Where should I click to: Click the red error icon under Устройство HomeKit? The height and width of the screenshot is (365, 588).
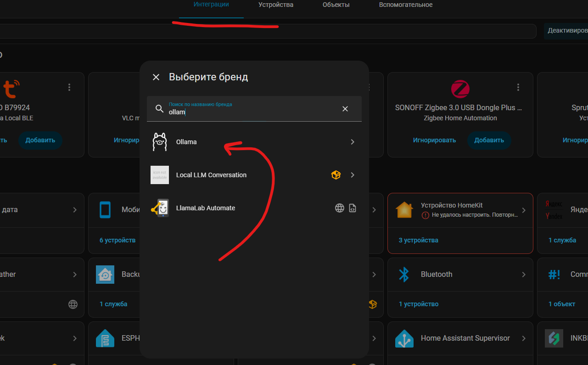coord(426,215)
